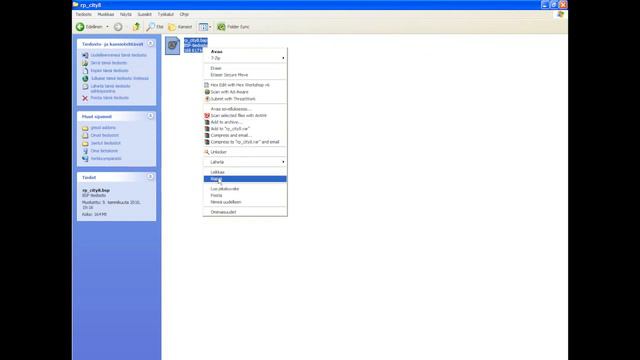
Task: Collapse the Muut sijainnit panel
Action: (x=150, y=116)
